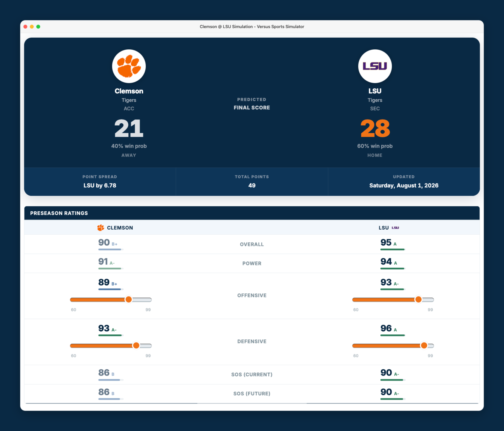Click the ACC conference label
Screen dimensions: 504x431
[129, 109]
